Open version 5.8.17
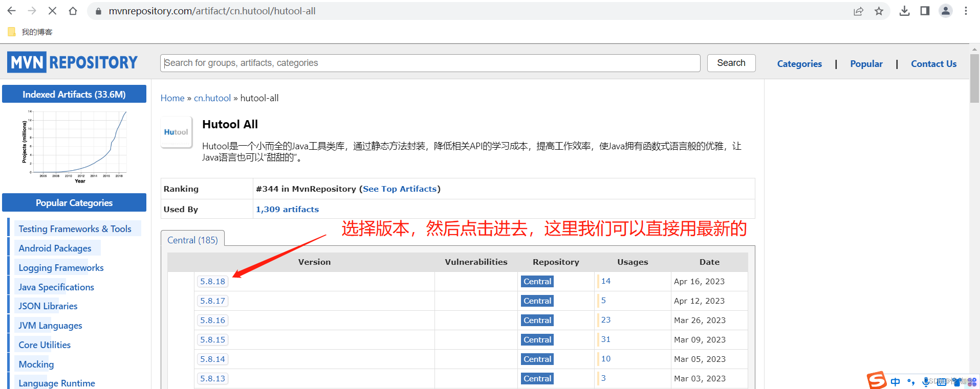The image size is (980, 389). tap(212, 301)
